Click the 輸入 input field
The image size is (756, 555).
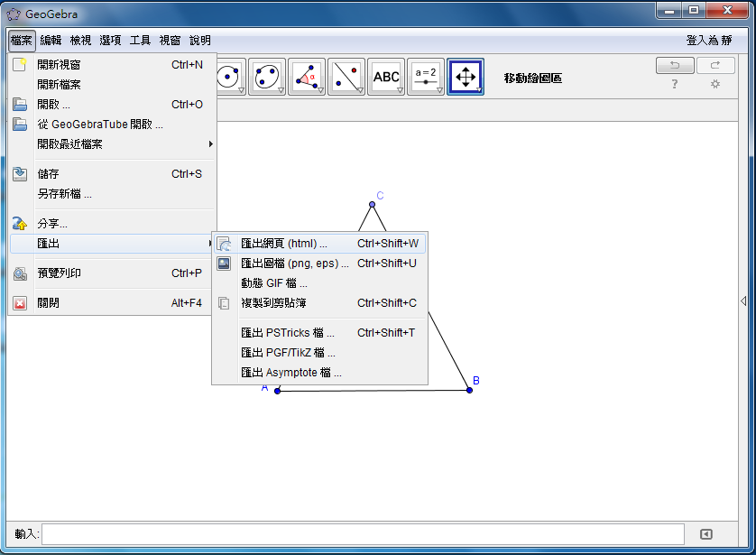tap(363, 534)
